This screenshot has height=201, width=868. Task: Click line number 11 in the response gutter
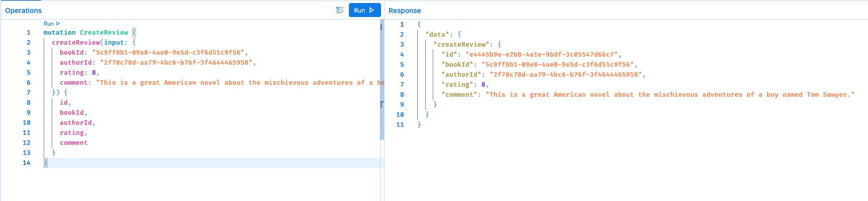[x=400, y=125]
